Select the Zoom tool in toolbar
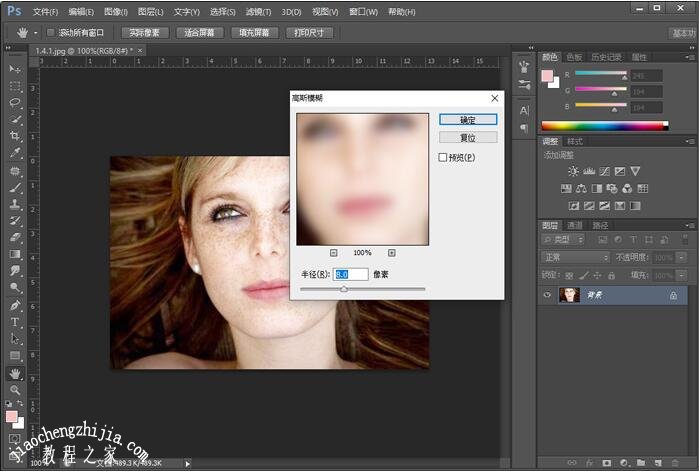 (x=15, y=389)
